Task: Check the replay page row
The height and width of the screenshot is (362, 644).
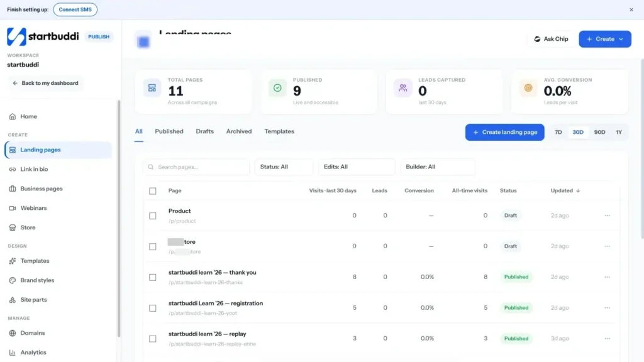Action: [153, 339]
